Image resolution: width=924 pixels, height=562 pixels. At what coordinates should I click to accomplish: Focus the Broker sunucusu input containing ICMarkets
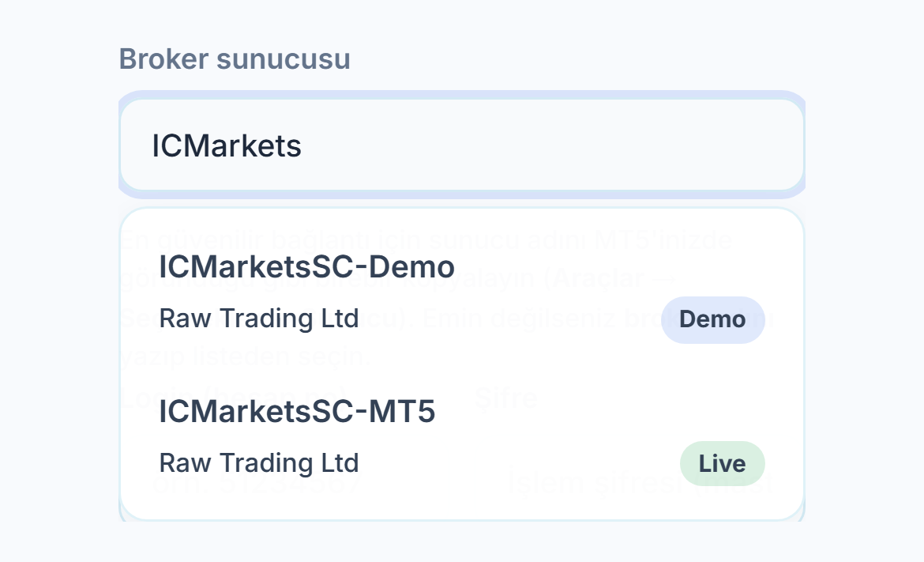(x=462, y=145)
